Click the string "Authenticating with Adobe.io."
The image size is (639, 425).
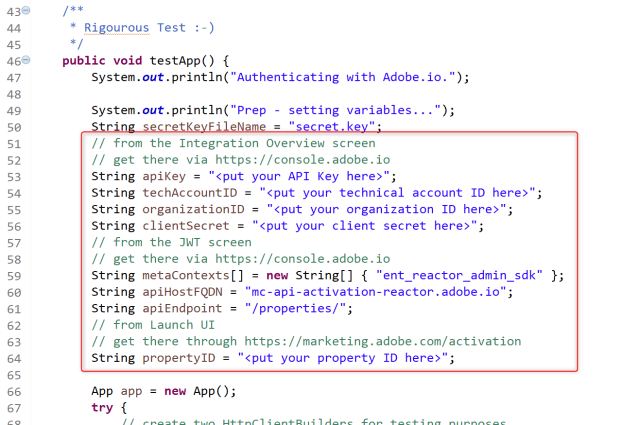tap(343, 77)
